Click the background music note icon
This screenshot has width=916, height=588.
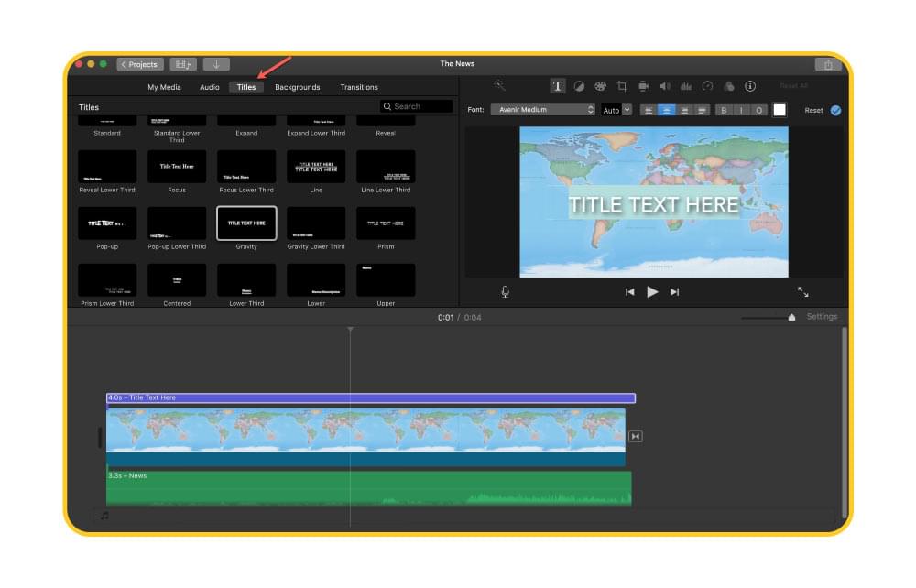point(104,516)
